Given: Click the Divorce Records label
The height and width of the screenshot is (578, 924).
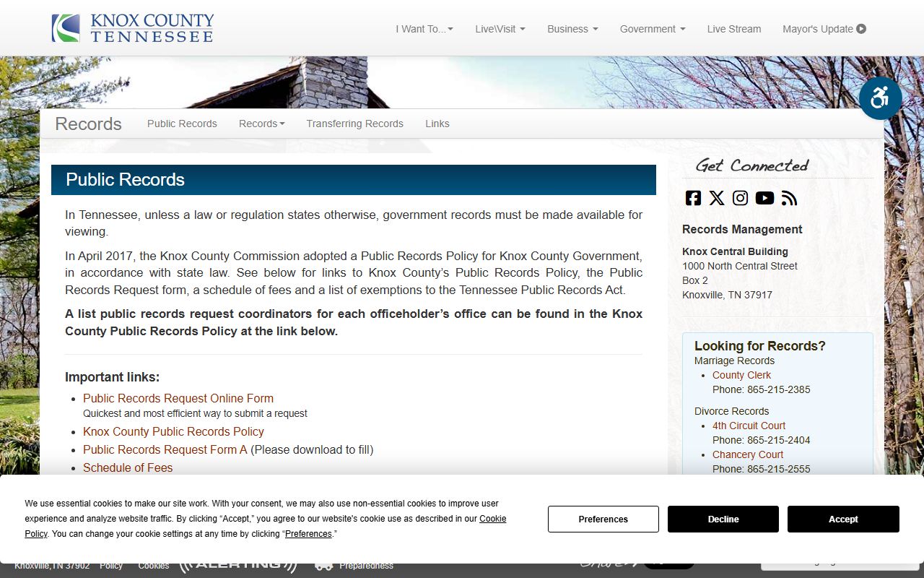Looking at the screenshot, I should [732, 411].
